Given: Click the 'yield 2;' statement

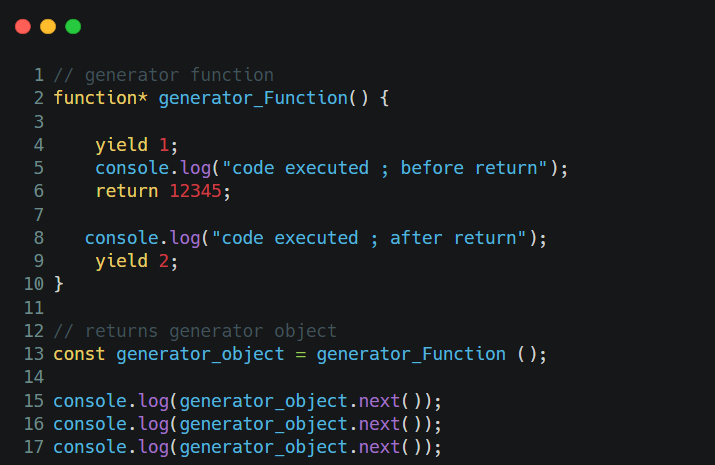Looking at the screenshot, I should click(137, 261).
